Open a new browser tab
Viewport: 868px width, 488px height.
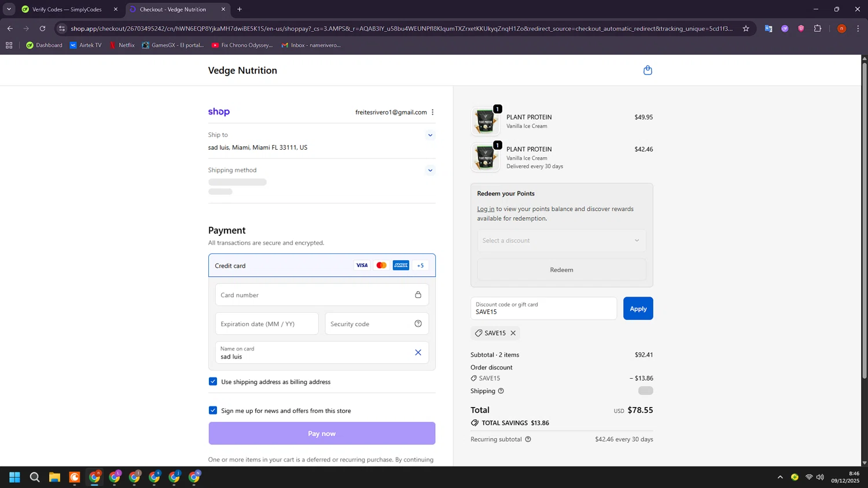point(240,9)
